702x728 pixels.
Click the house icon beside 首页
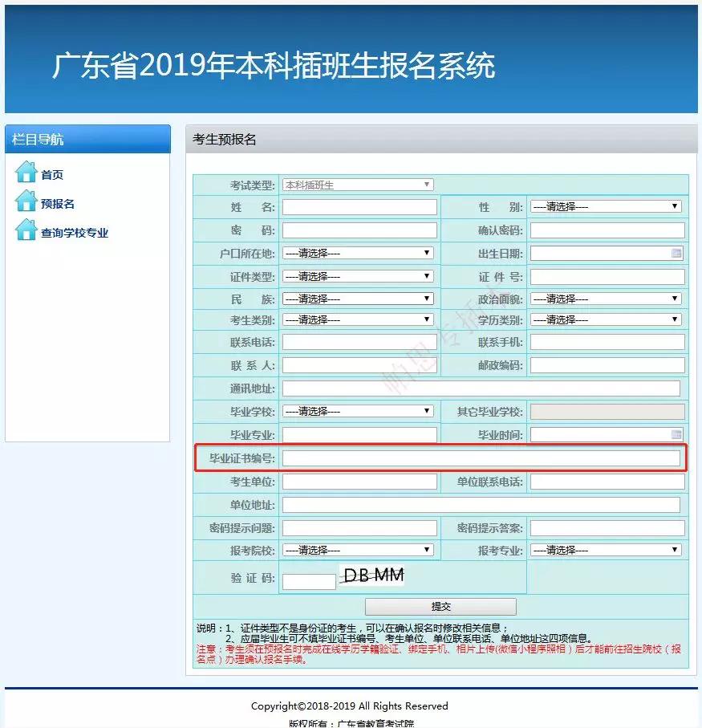[26, 173]
